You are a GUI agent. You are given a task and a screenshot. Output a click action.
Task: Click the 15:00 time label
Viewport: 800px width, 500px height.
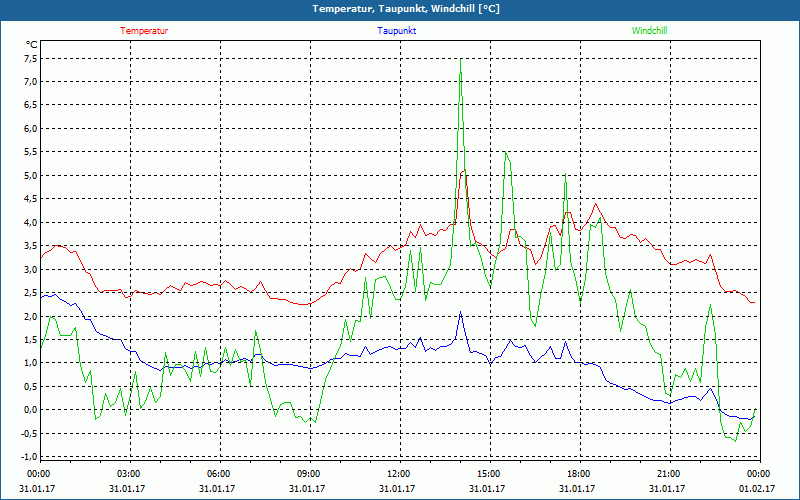click(488, 474)
